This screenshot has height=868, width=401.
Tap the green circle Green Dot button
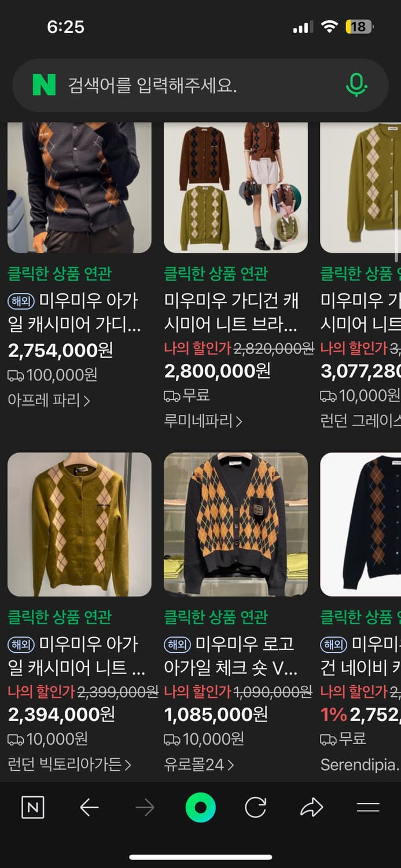click(200, 808)
